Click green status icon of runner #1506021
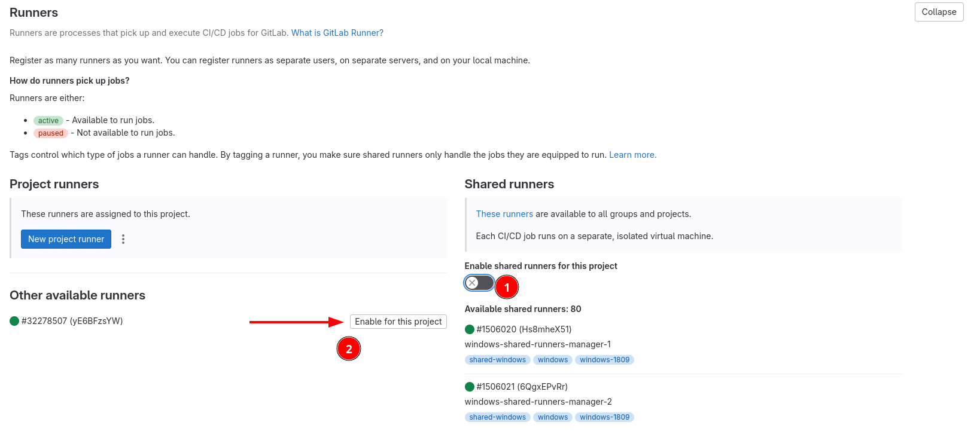This screenshot has height=431, width=980. [x=470, y=387]
